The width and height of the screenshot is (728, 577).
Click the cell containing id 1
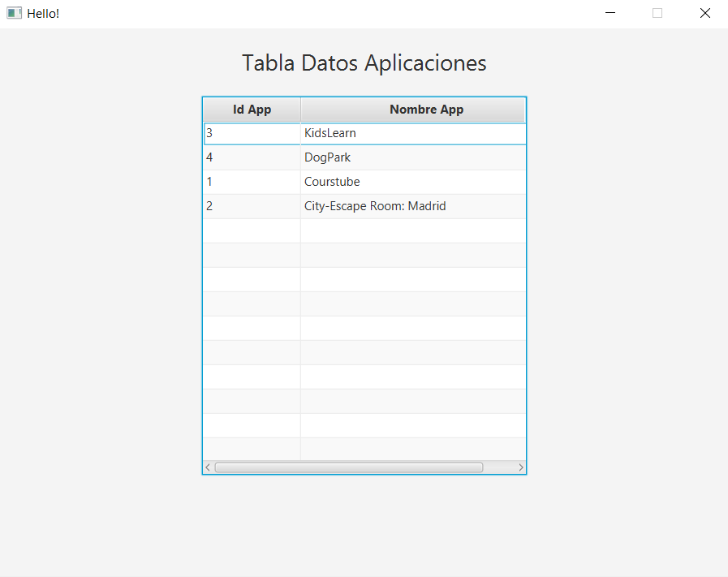click(x=252, y=182)
